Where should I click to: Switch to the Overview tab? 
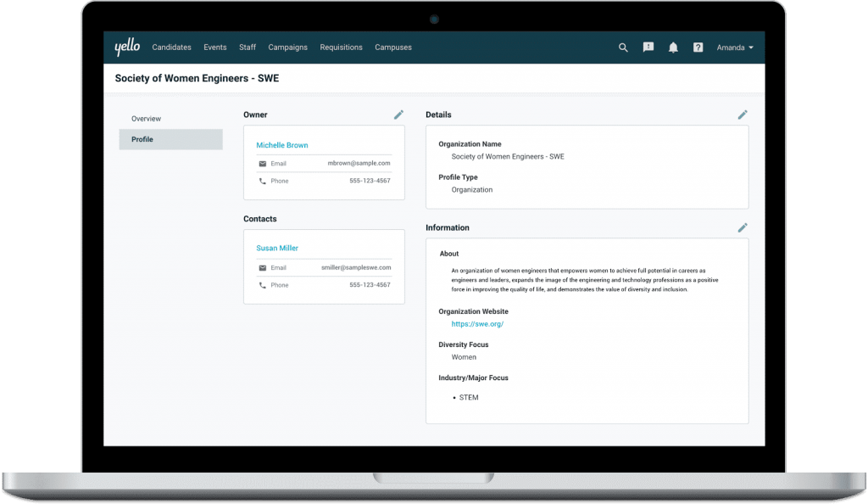point(146,119)
